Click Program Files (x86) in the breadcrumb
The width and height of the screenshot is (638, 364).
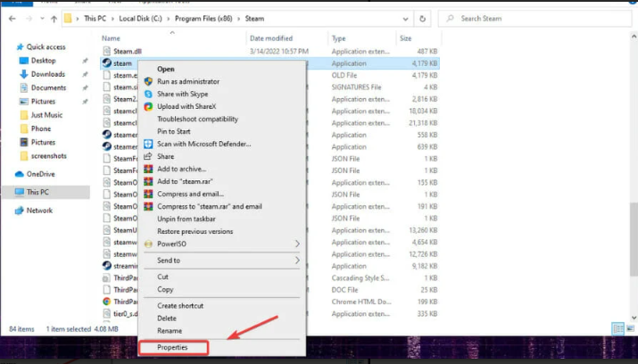coord(203,19)
